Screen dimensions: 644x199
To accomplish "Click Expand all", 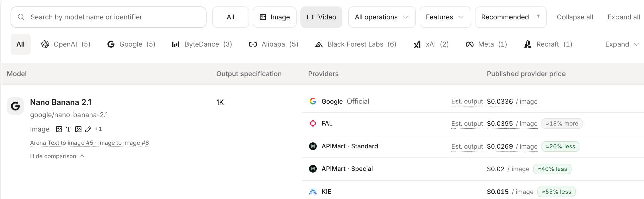I will [624, 17].
